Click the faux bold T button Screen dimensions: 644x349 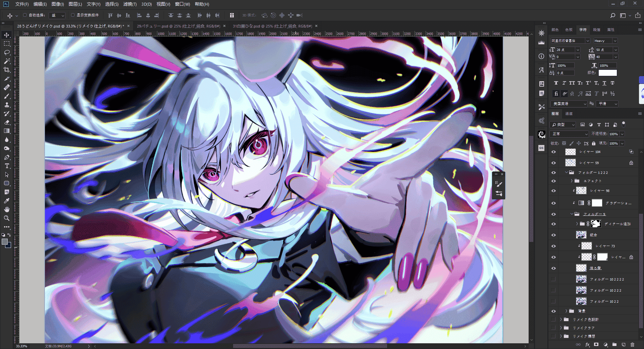click(x=556, y=83)
